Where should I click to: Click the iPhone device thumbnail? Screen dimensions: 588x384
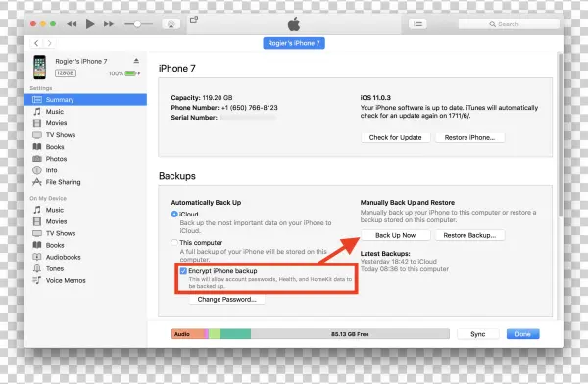(40, 68)
